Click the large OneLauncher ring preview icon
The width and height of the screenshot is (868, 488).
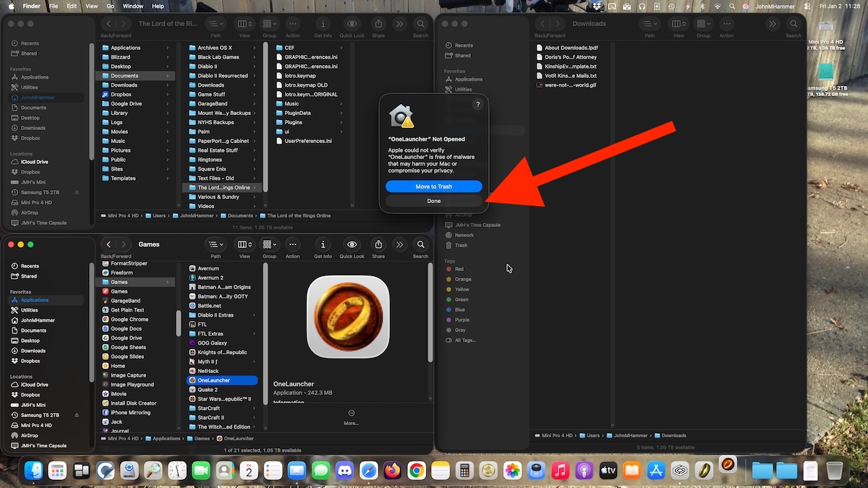[348, 317]
